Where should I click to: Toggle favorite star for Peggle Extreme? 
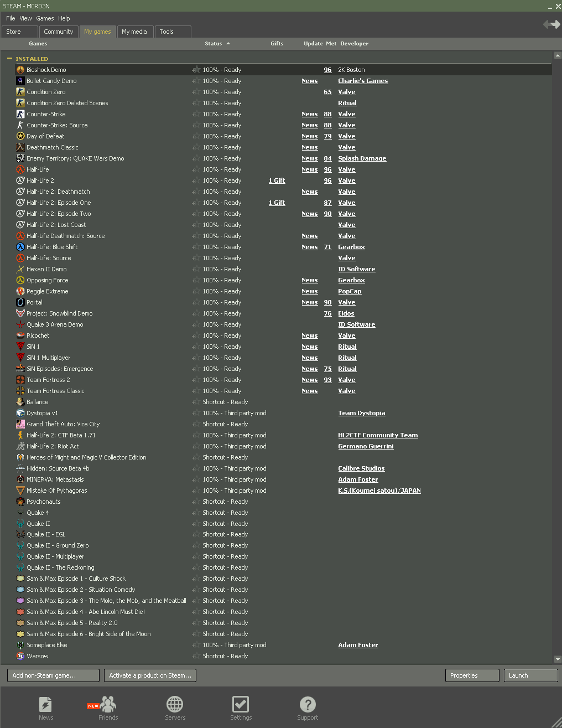coord(196,291)
